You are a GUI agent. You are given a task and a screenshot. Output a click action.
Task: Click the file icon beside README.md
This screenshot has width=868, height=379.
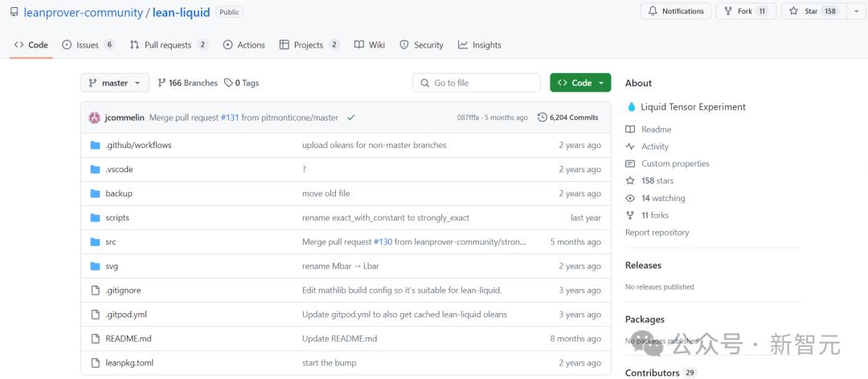(95, 339)
